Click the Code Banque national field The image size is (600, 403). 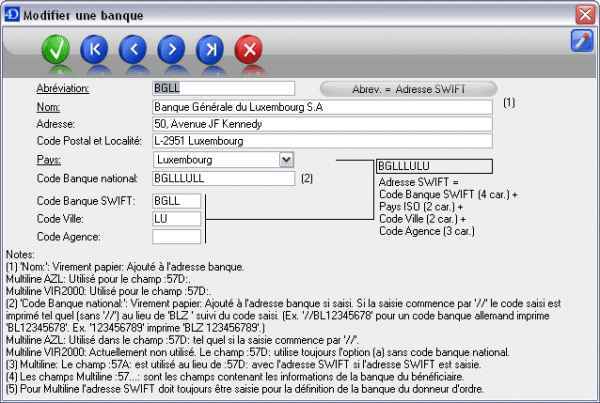click(x=223, y=178)
